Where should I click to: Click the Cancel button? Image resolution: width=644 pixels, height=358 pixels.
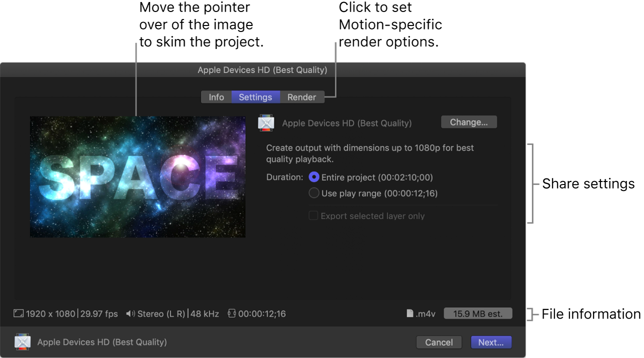(439, 342)
